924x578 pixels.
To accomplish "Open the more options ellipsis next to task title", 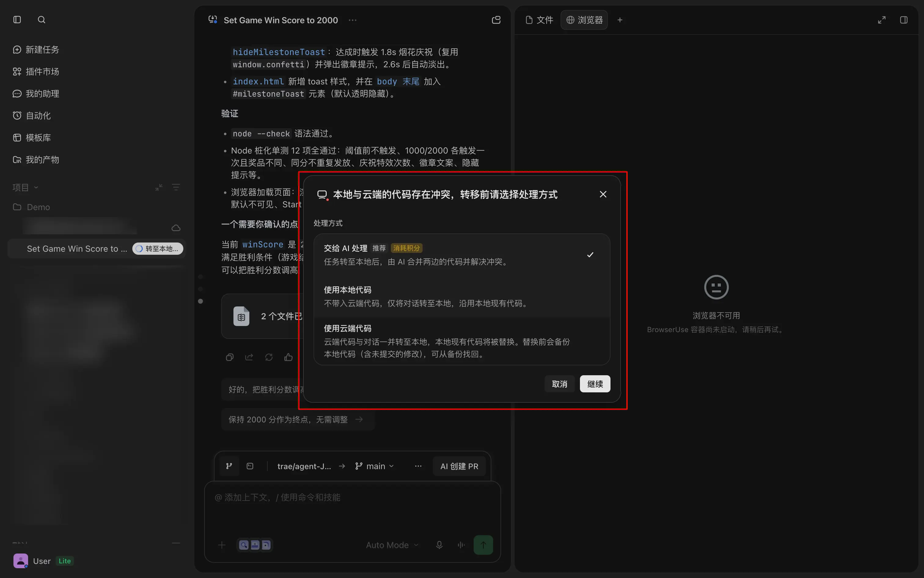I will pyautogui.click(x=352, y=20).
